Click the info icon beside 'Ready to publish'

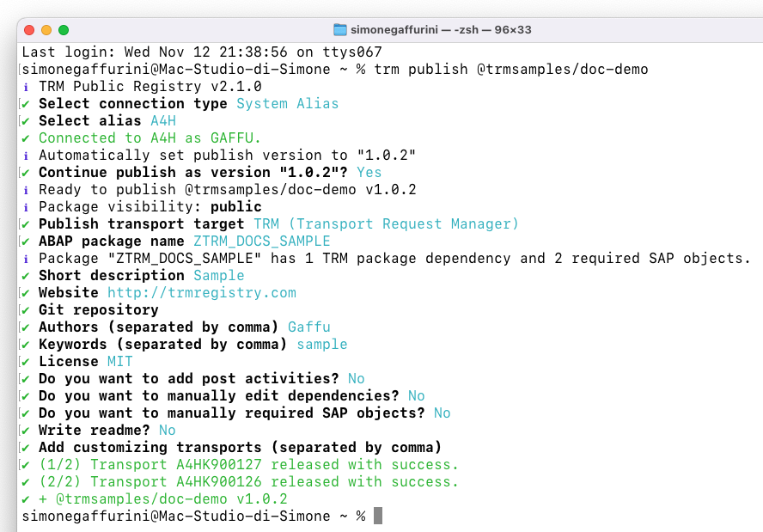click(x=26, y=190)
